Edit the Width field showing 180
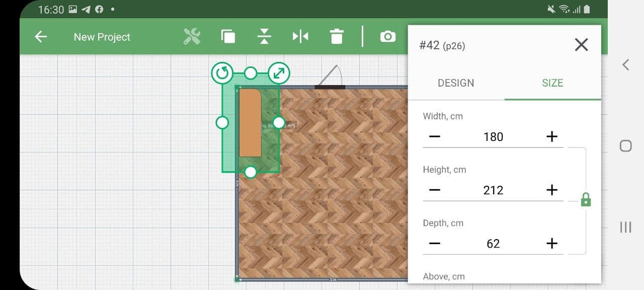 point(493,136)
